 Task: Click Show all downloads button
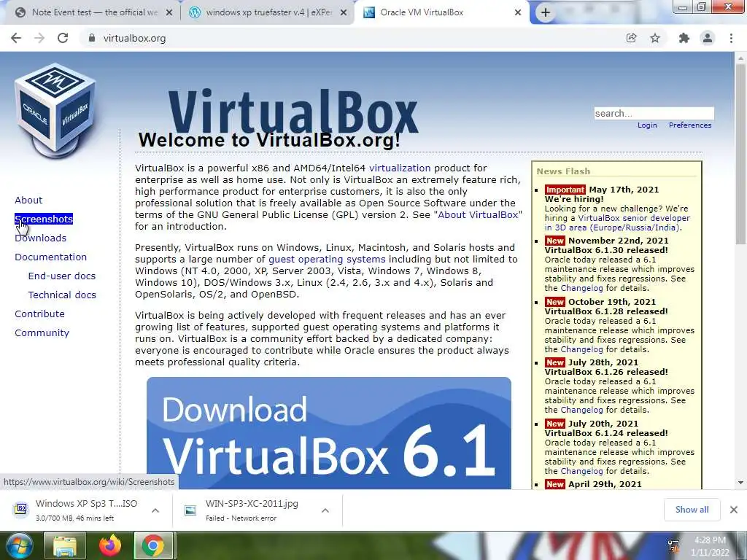(692, 510)
